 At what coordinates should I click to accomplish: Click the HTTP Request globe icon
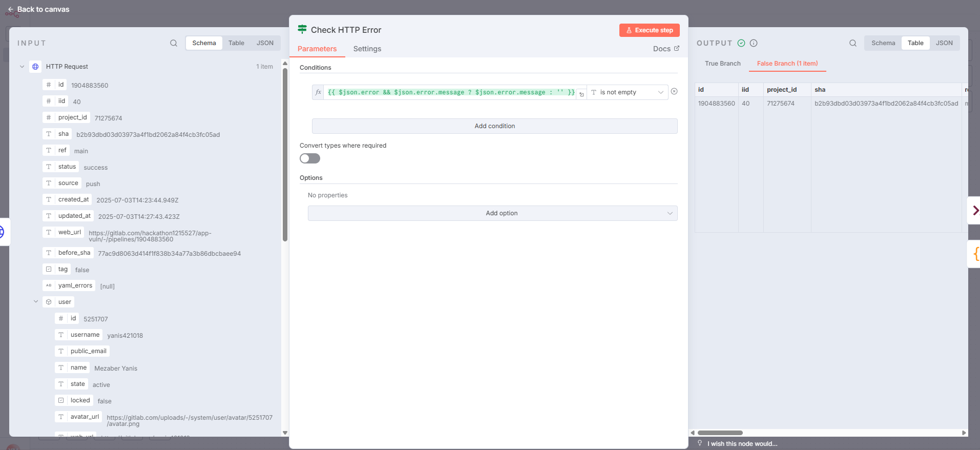click(35, 67)
